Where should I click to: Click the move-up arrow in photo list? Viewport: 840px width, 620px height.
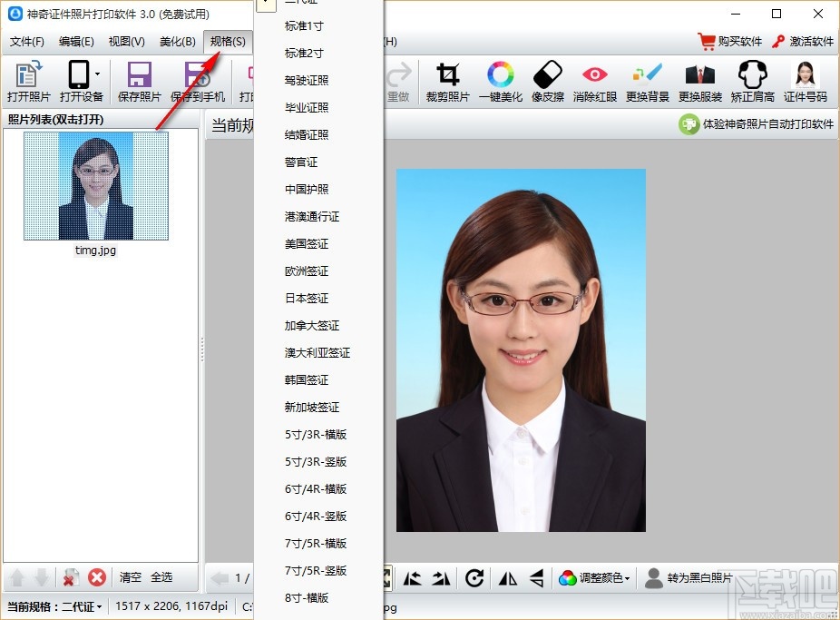point(17,577)
